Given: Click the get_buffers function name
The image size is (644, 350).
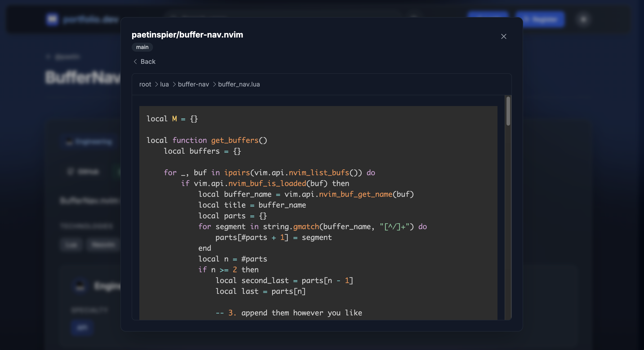Looking at the screenshot, I should pos(235,140).
